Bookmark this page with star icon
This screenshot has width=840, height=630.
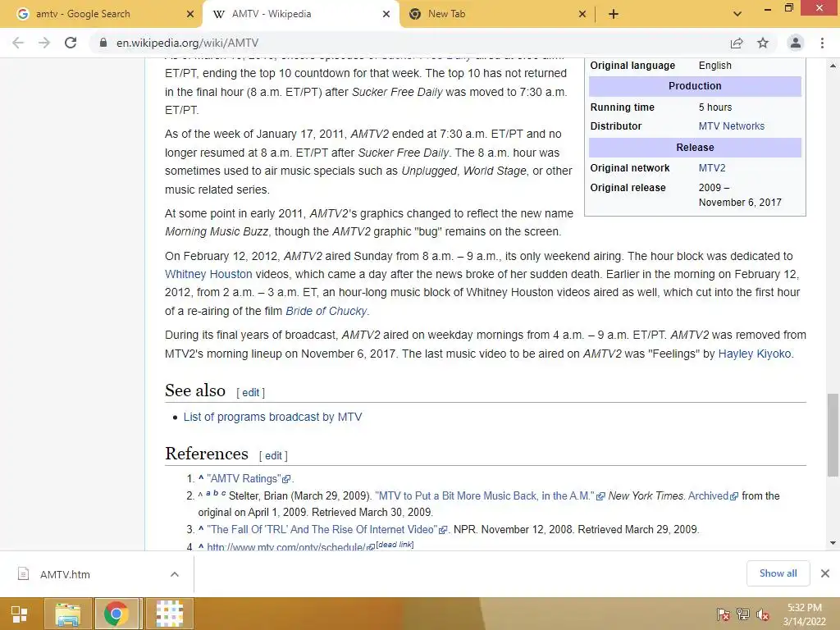763,43
